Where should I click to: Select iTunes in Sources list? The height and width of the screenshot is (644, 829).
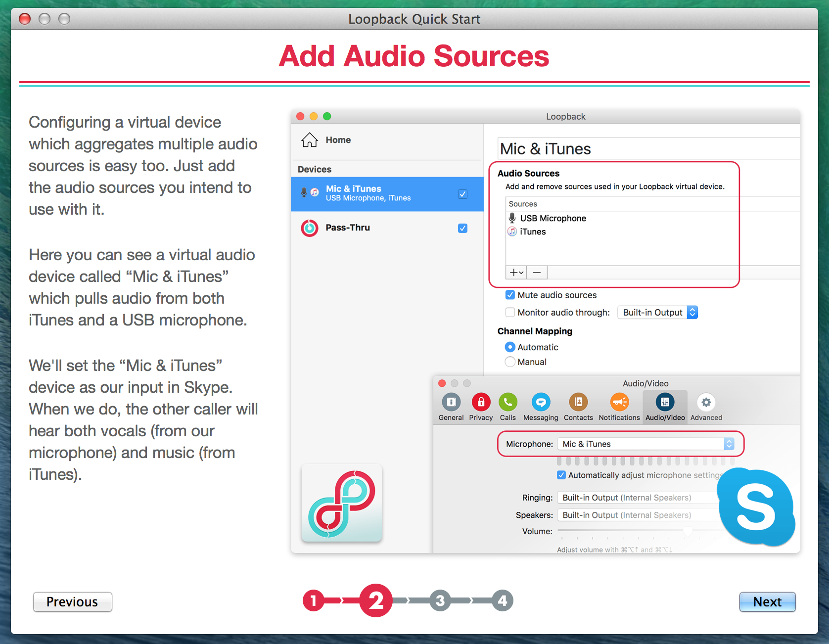point(533,231)
